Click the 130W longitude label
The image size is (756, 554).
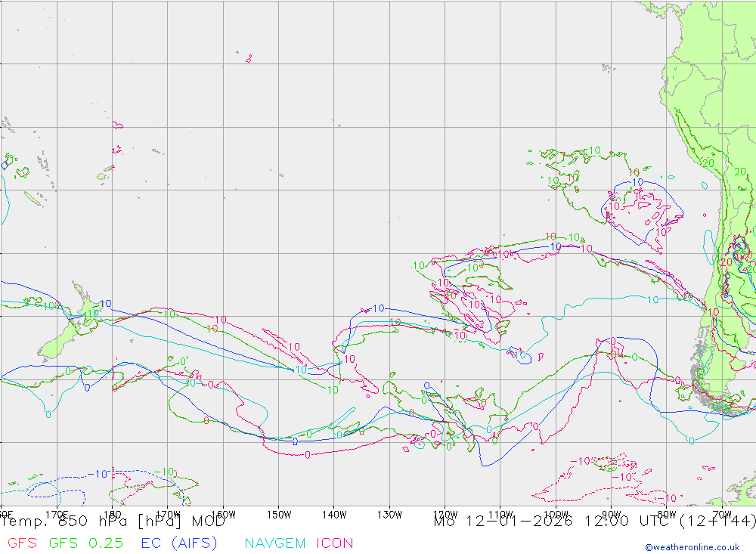click(x=389, y=515)
